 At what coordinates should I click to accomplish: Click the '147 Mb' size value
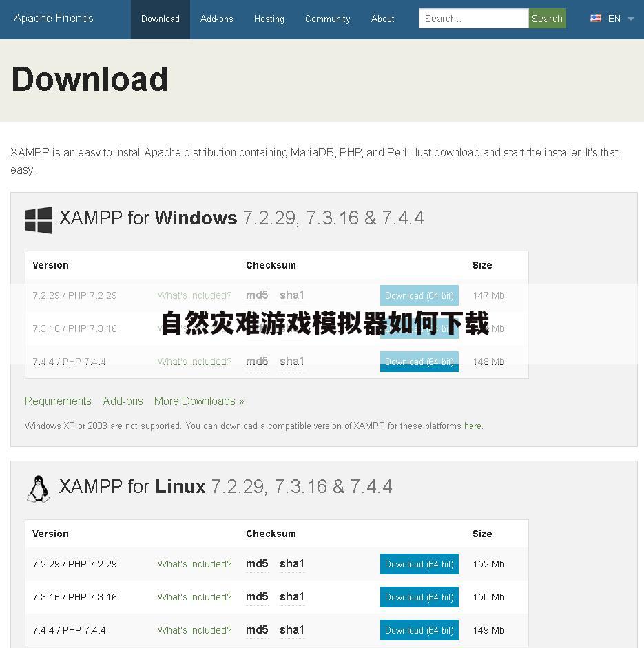[x=488, y=295]
